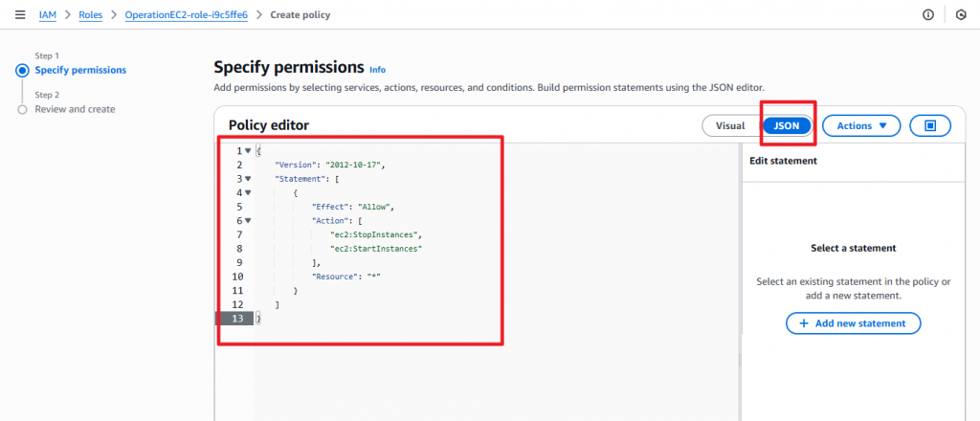Click the Step 1 Specify permissions indicator
Viewport: 980px width, 421px height.
click(x=22, y=70)
